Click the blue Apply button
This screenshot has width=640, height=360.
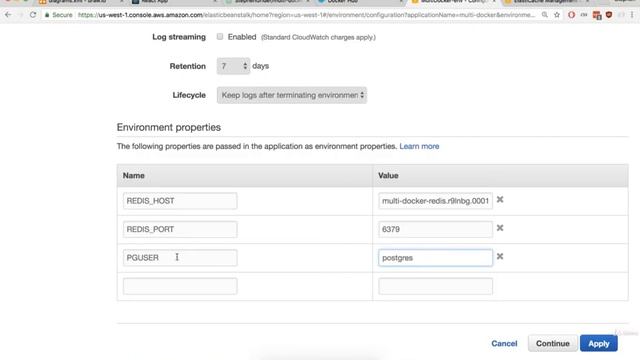599,344
